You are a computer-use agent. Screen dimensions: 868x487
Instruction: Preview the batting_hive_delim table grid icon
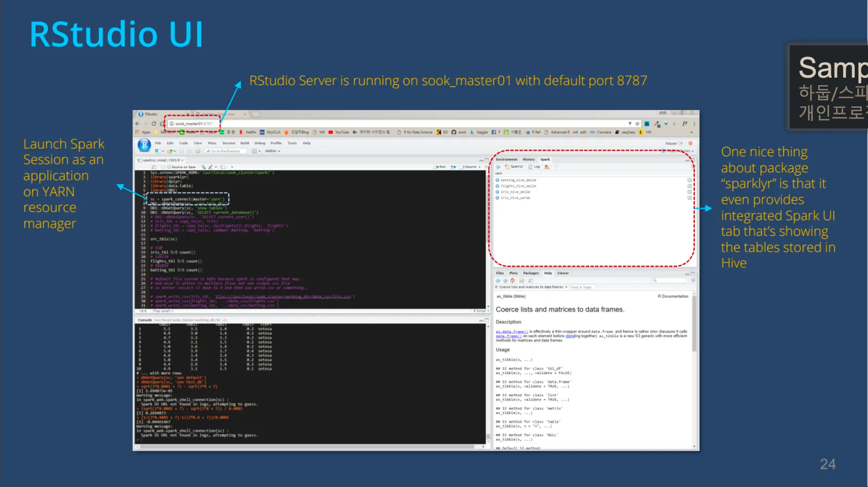[690, 180]
